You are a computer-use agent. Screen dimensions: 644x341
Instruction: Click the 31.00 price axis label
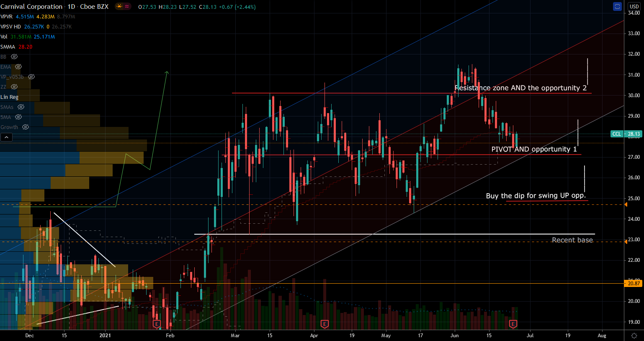click(634, 75)
